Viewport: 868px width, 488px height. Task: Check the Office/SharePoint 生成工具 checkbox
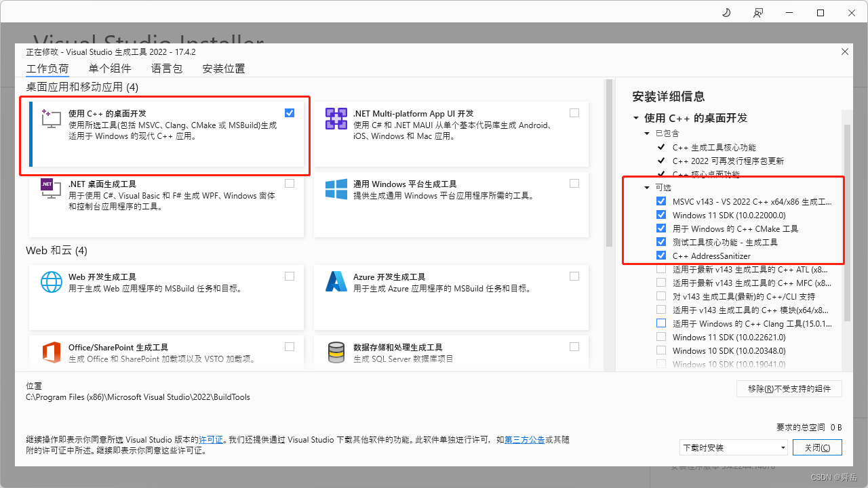point(290,346)
